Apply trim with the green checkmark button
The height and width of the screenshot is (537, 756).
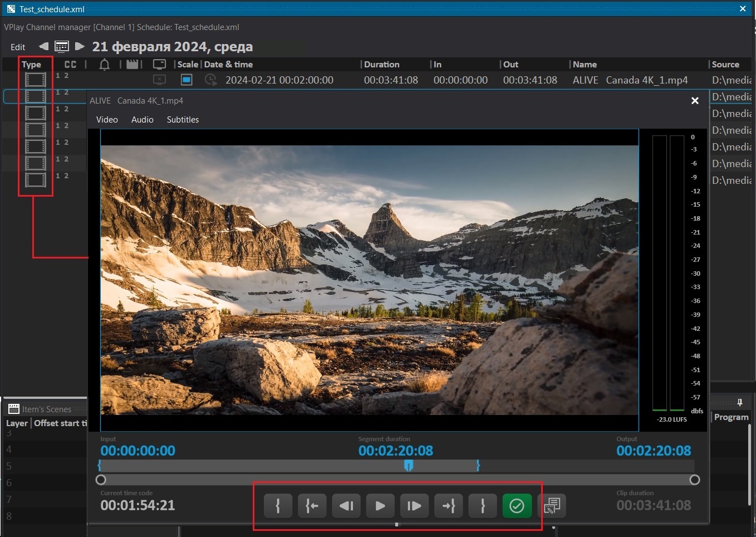[x=517, y=506]
